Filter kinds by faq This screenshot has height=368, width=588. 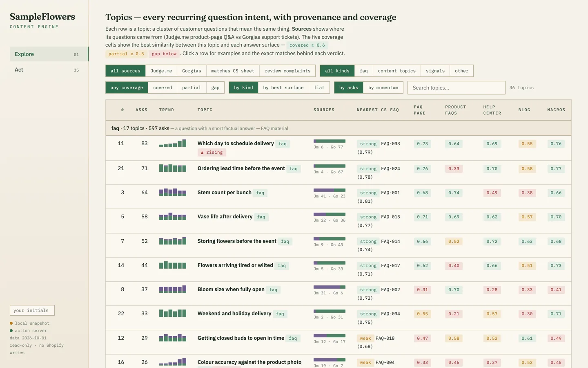point(364,71)
